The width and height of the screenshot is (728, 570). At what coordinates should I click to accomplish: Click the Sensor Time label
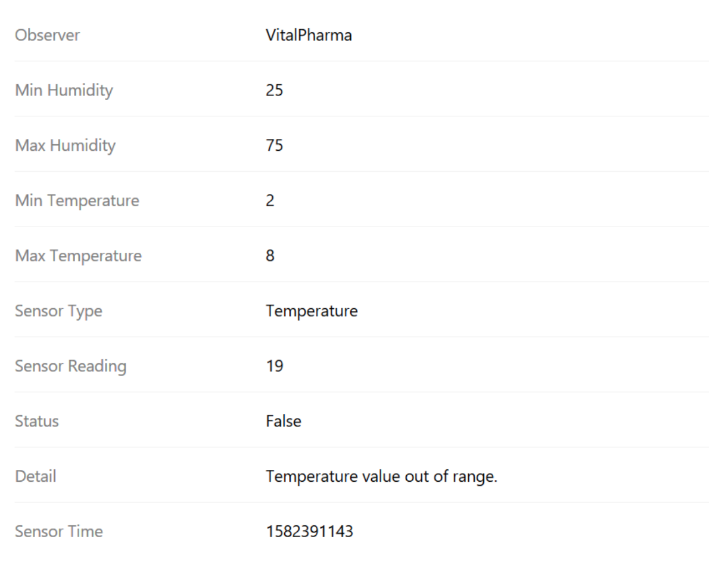pyautogui.click(x=58, y=531)
